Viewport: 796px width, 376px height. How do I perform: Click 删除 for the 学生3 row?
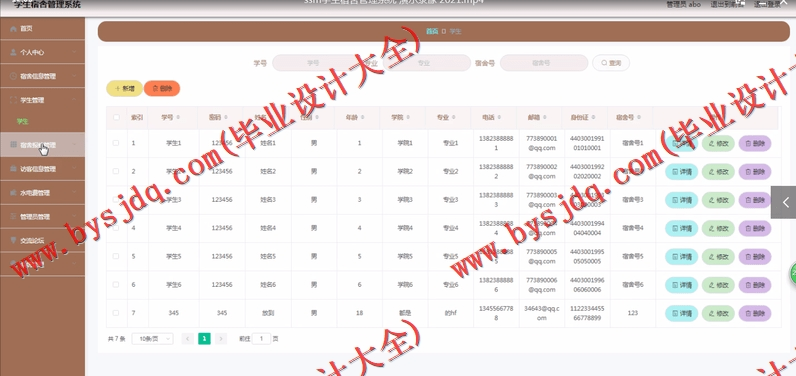(755, 200)
